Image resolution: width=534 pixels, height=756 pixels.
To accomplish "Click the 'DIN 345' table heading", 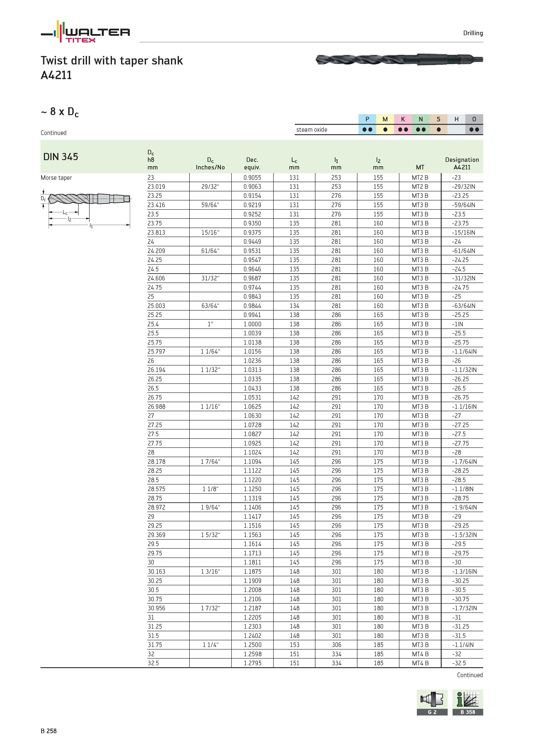I will tap(61, 157).
